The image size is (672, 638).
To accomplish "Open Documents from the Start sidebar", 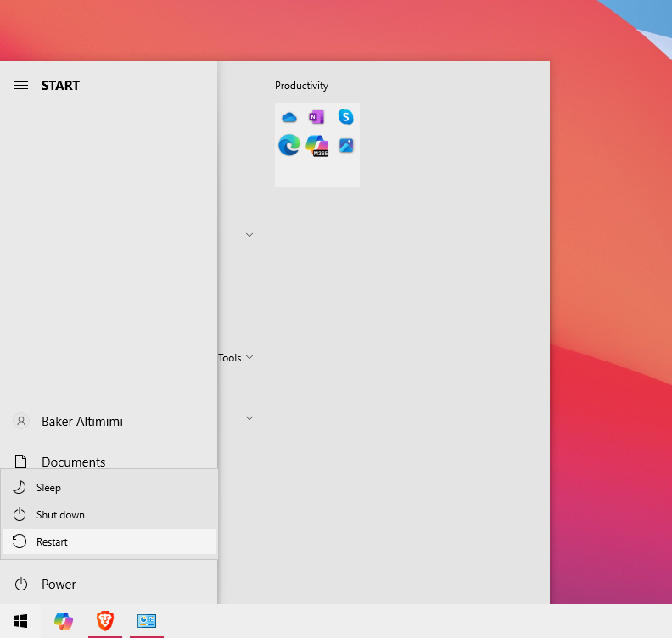I will click(73, 462).
